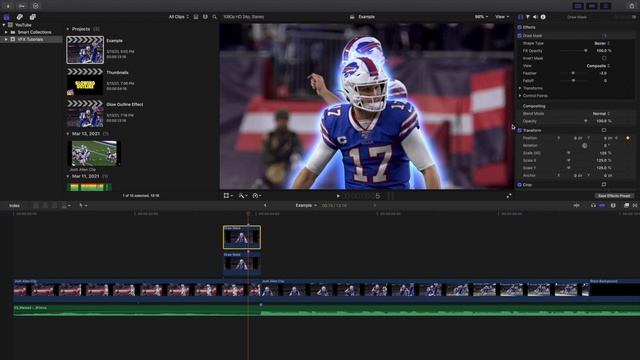This screenshot has height=360, width=640.
Task: Collapse the Projects group
Action: pyautogui.click(x=68, y=29)
